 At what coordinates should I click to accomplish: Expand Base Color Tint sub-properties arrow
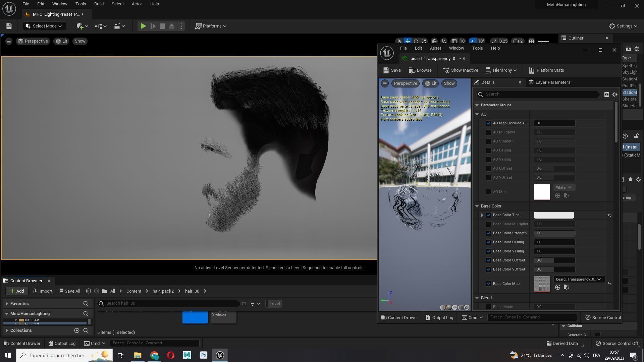pyautogui.click(x=482, y=215)
